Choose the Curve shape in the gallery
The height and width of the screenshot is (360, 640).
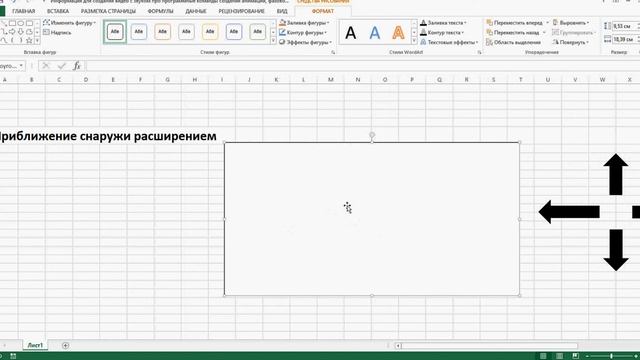pyautogui.click(x=3, y=40)
